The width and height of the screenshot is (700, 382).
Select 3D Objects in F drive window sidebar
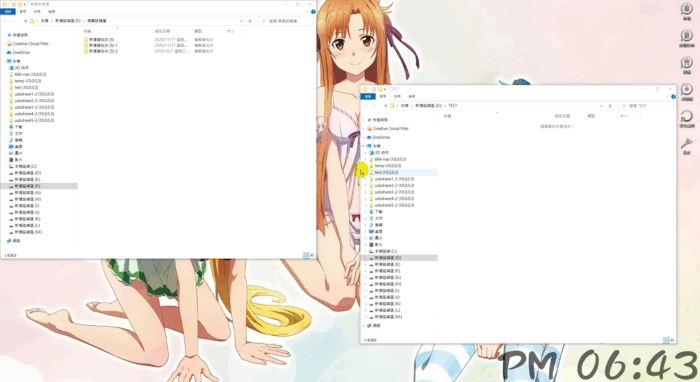(18, 68)
